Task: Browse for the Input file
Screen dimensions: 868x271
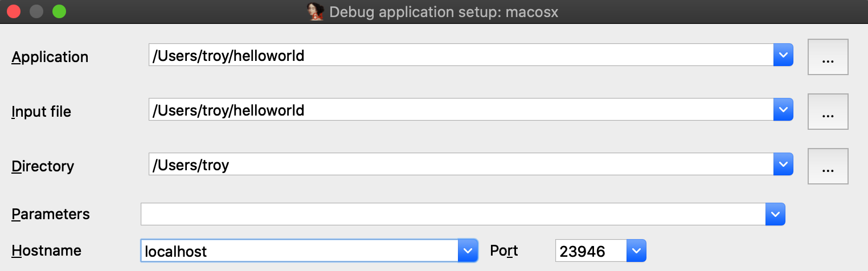Action: click(828, 112)
